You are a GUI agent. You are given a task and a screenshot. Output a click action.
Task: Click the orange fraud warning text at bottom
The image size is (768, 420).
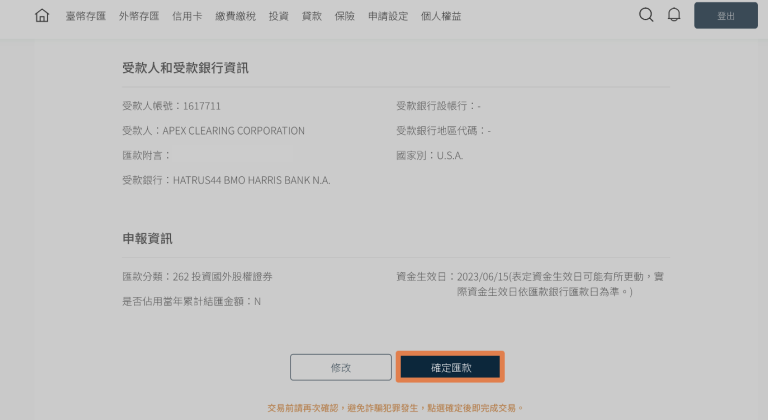coord(395,408)
